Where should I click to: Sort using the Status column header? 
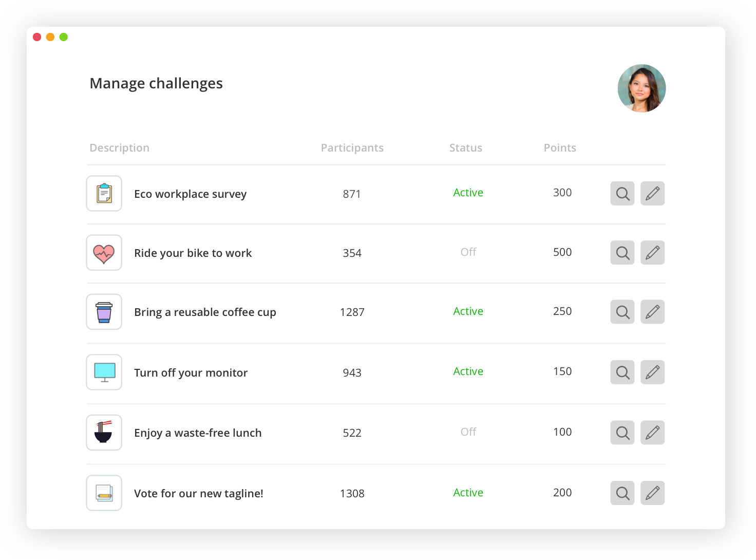465,148
